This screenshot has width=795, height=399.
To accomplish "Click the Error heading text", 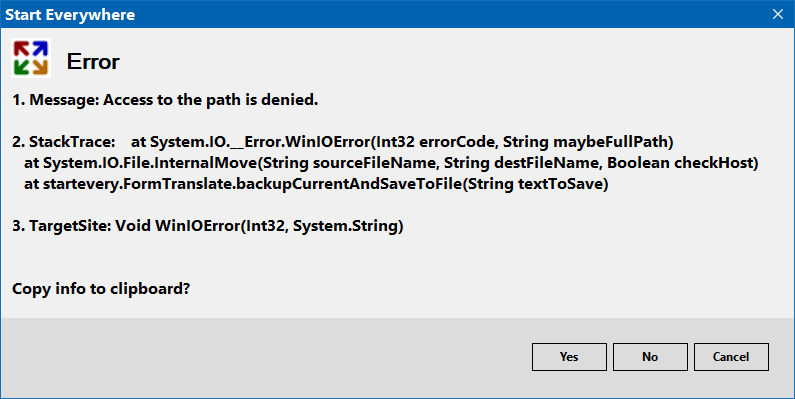I will click(x=93, y=62).
